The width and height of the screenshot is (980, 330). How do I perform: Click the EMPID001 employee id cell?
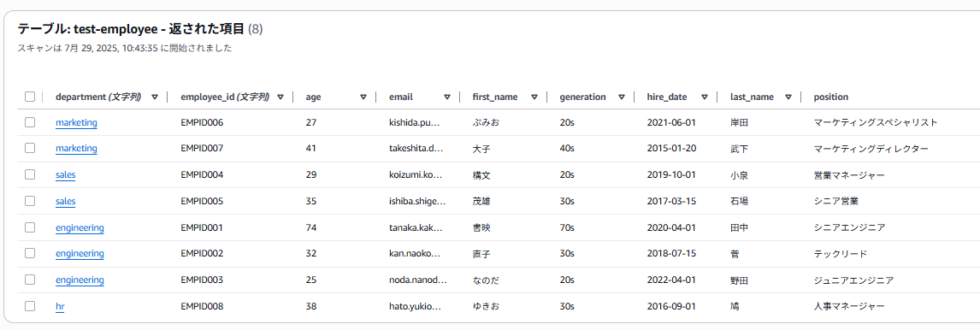pos(202,227)
